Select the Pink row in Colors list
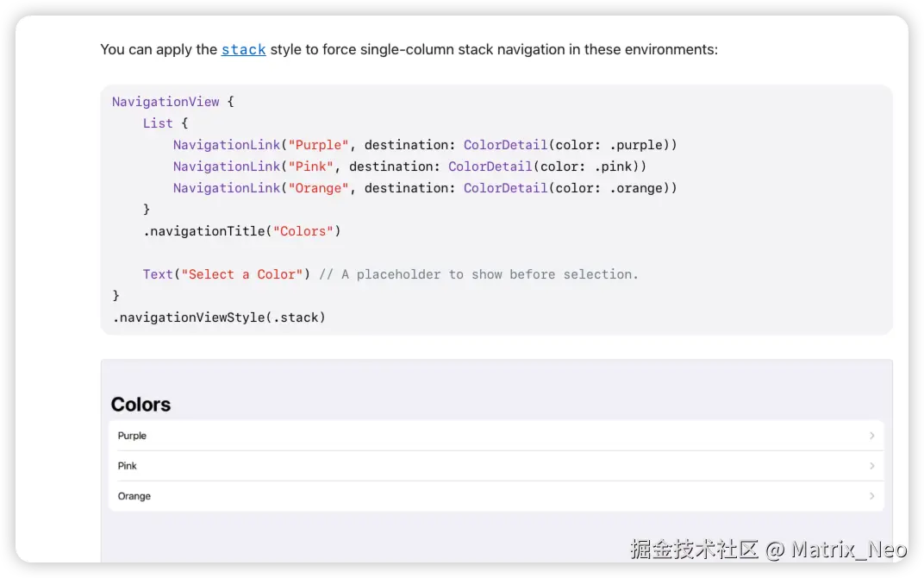Viewport: 924px width, 578px height. tap(496, 466)
